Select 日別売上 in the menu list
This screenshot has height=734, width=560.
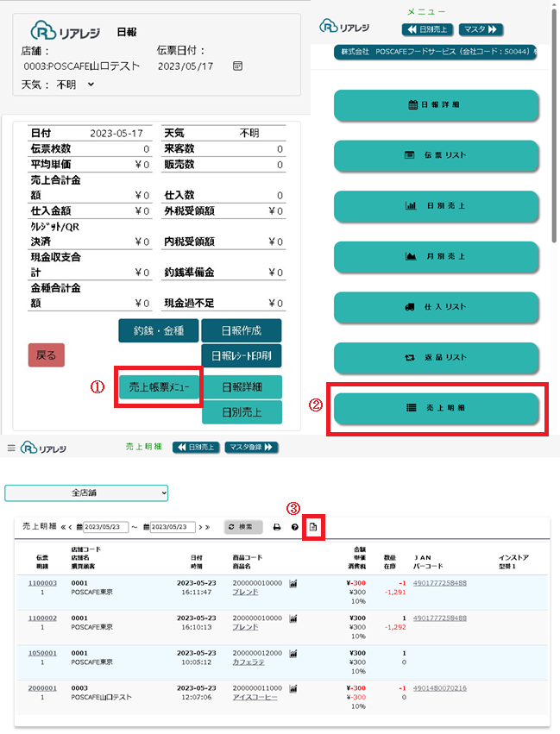[436, 206]
